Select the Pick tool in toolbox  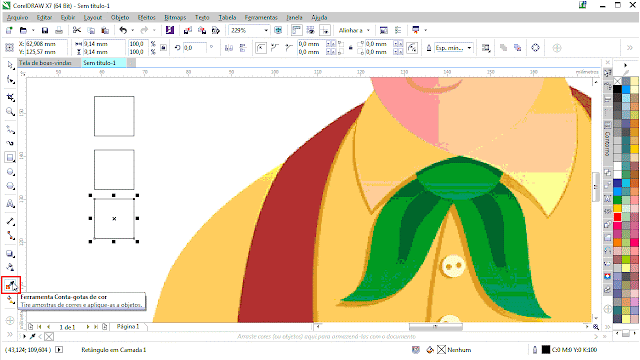click(10, 65)
